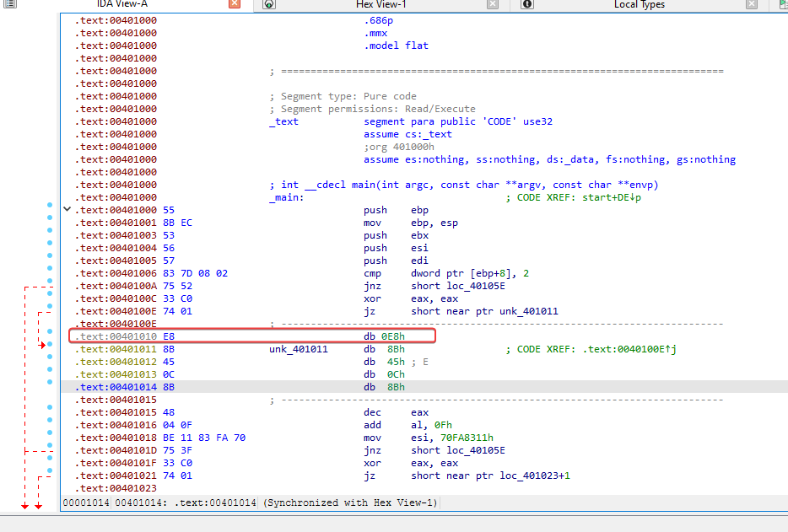Click opcode bytes '83 7D 08 02'
This screenshot has width=788, height=532.
pyautogui.click(x=195, y=273)
